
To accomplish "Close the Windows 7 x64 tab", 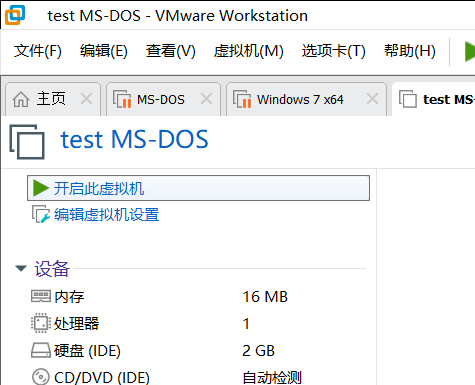I will tap(372, 99).
